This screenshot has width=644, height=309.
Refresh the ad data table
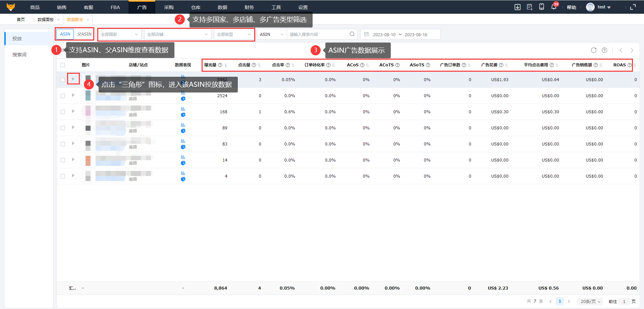coord(593,50)
